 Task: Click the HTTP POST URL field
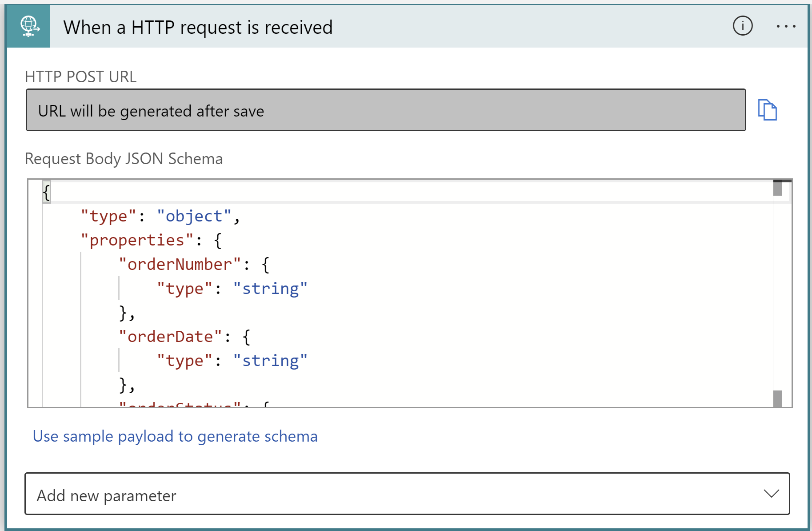click(x=385, y=110)
